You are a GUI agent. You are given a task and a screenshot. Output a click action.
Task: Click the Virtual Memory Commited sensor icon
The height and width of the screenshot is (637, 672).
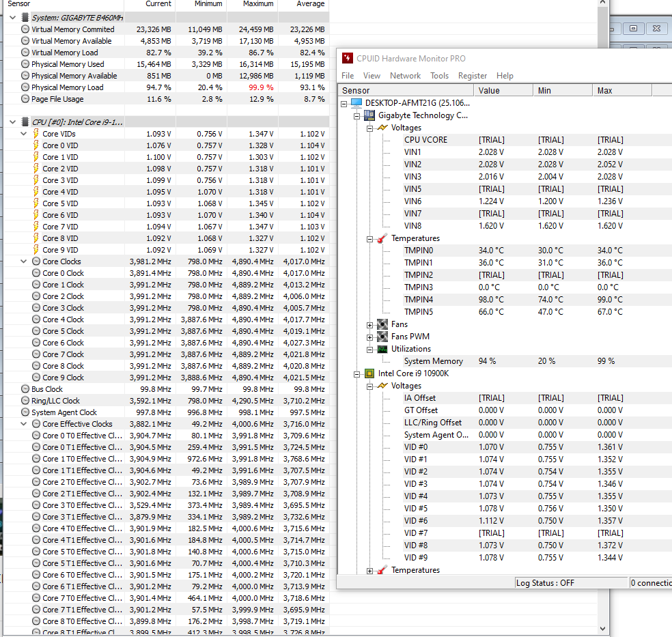click(x=25, y=29)
